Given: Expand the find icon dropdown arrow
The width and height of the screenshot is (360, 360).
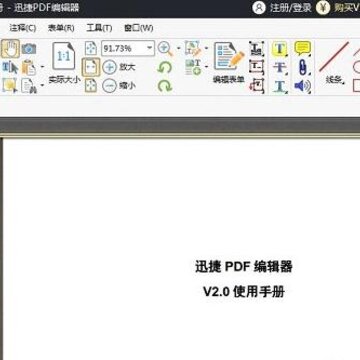Looking at the screenshot, I should tap(42, 86).
